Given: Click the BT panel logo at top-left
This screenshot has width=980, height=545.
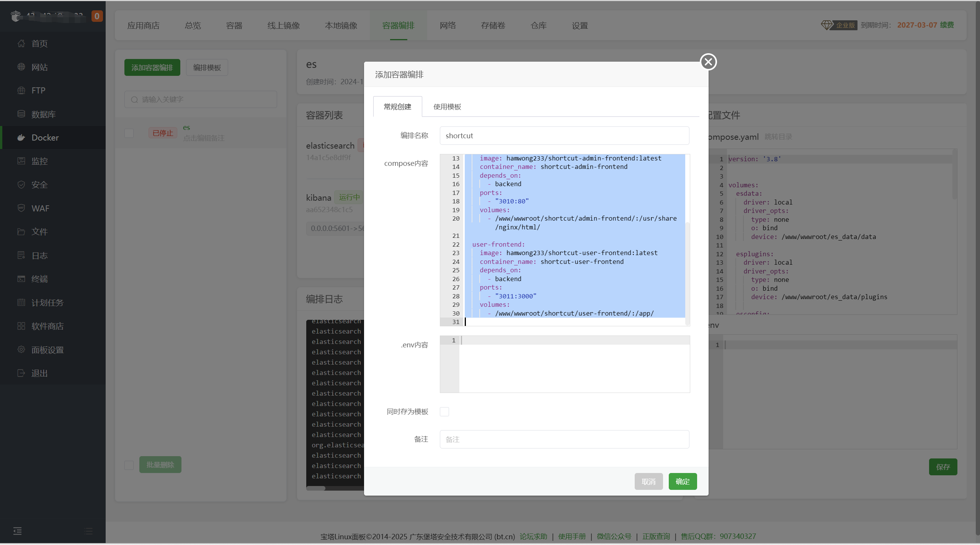Looking at the screenshot, I should [x=16, y=16].
